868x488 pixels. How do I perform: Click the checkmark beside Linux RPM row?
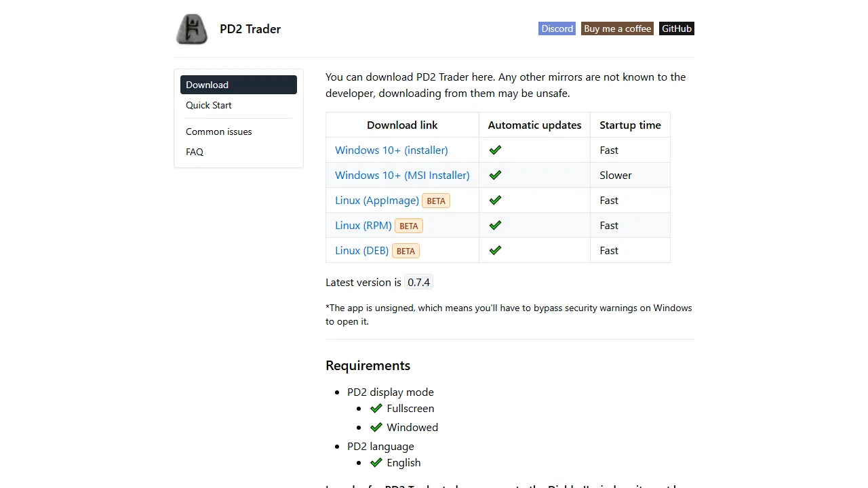point(495,224)
